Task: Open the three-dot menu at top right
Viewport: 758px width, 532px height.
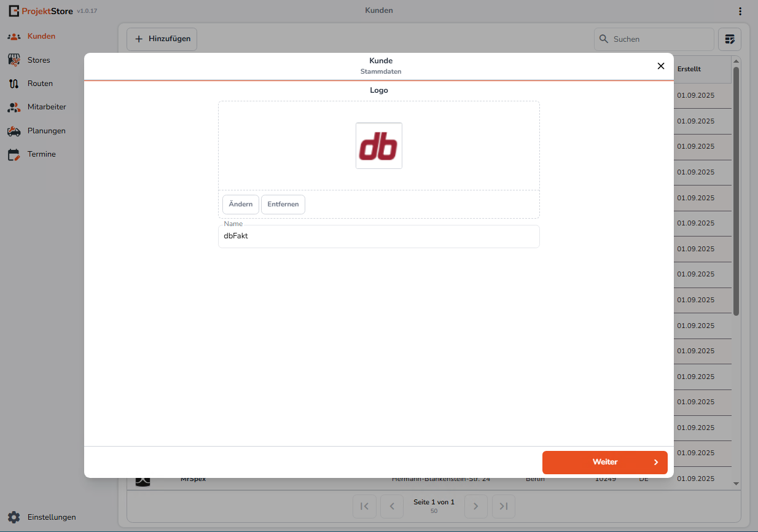Action: (x=740, y=11)
